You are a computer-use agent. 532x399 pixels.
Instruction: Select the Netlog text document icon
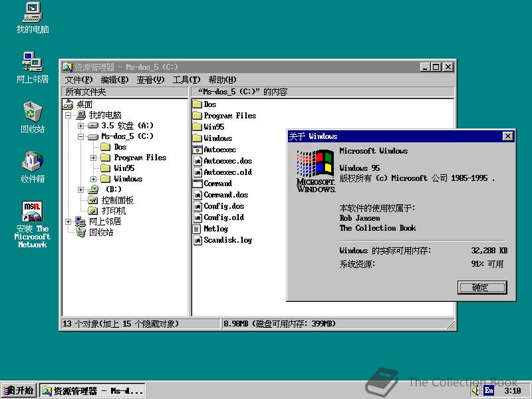pyautogui.click(x=198, y=229)
